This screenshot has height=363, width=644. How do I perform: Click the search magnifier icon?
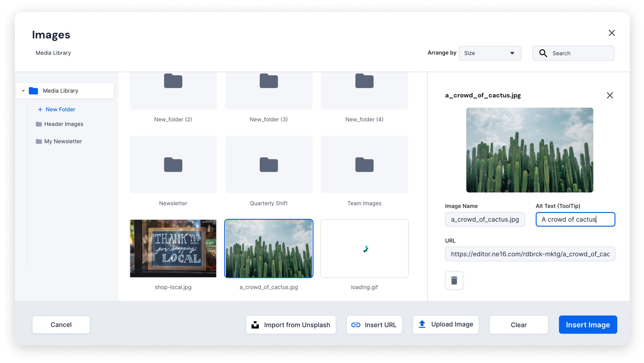(x=543, y=53)
